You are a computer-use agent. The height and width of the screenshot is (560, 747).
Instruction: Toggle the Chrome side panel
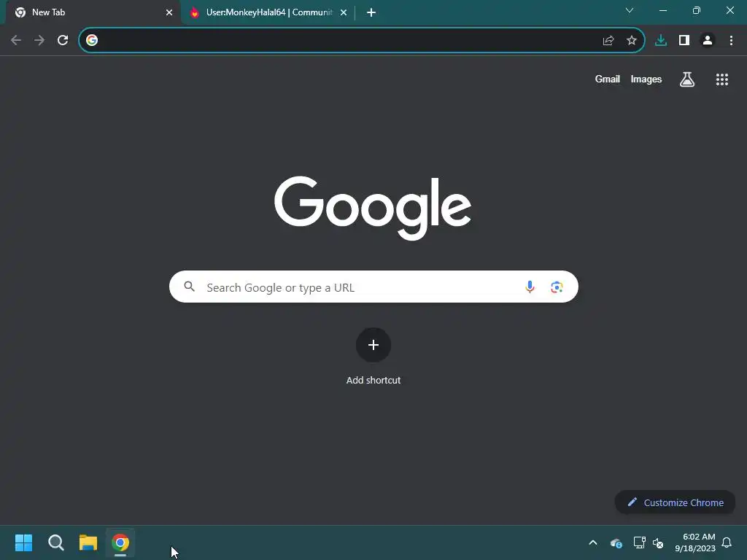point(684,41)
